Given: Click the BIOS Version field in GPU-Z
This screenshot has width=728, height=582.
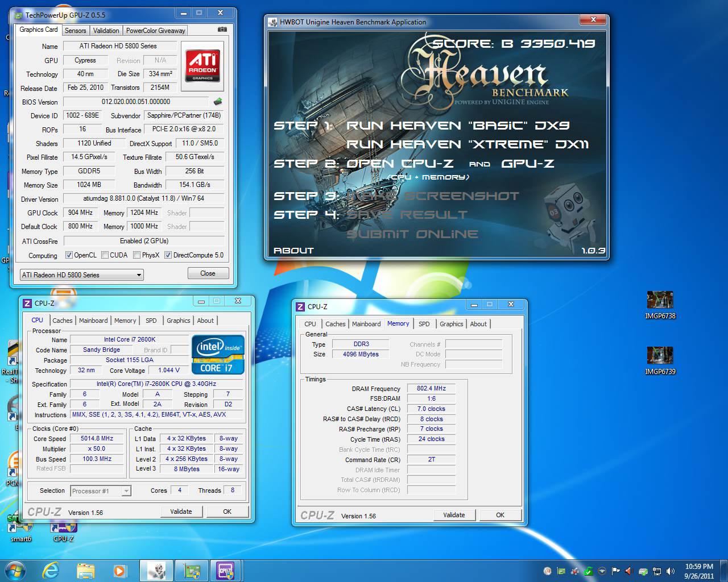Looking at the screenshot, I should tap(136, 102).
